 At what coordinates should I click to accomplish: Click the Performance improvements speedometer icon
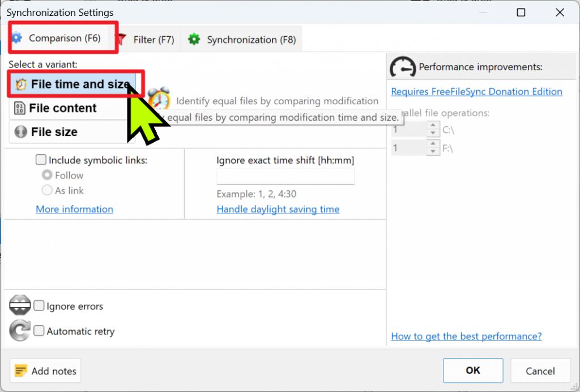coord(403,66)
